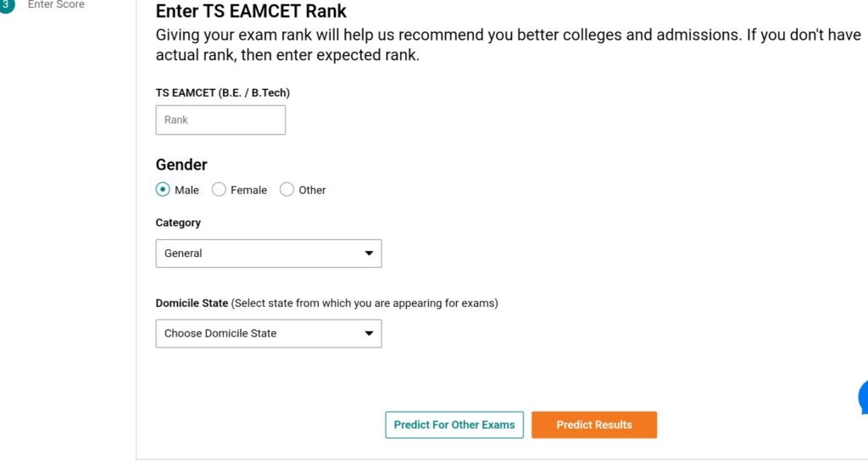Click the Female gender label text

pos(248,191)
